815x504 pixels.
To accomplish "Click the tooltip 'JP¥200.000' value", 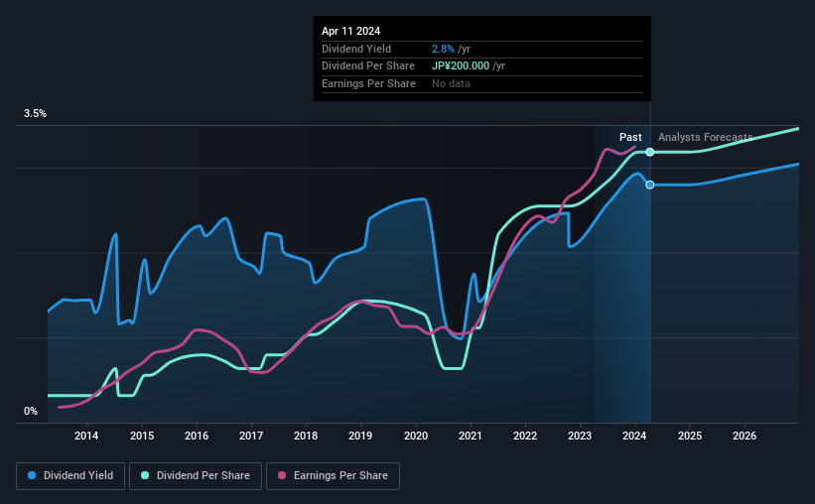I will [x=461, y=66].
